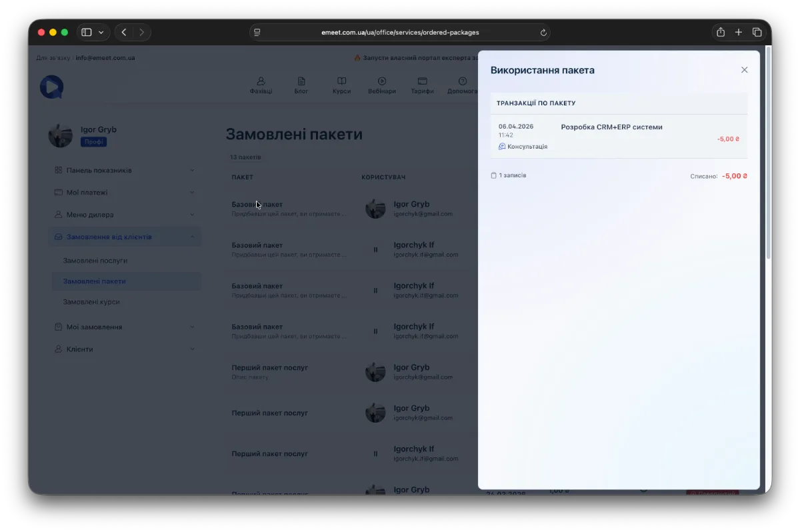This screenshot has height=532, width=800.
Task: Open Фахівці from top navigation
Action: point(261,85)
